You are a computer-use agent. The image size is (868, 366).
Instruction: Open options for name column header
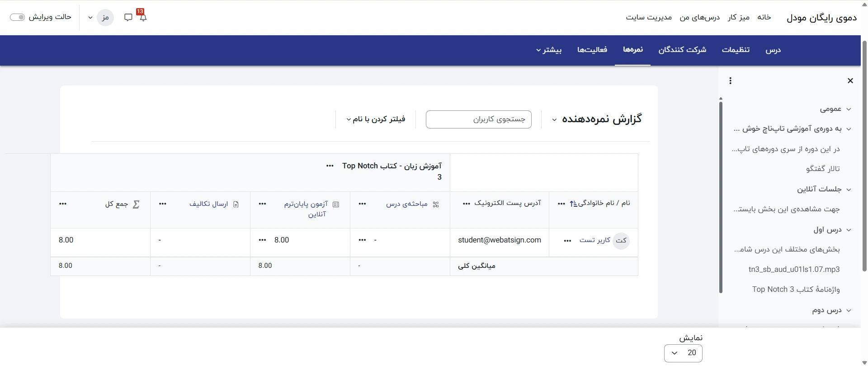561,204
